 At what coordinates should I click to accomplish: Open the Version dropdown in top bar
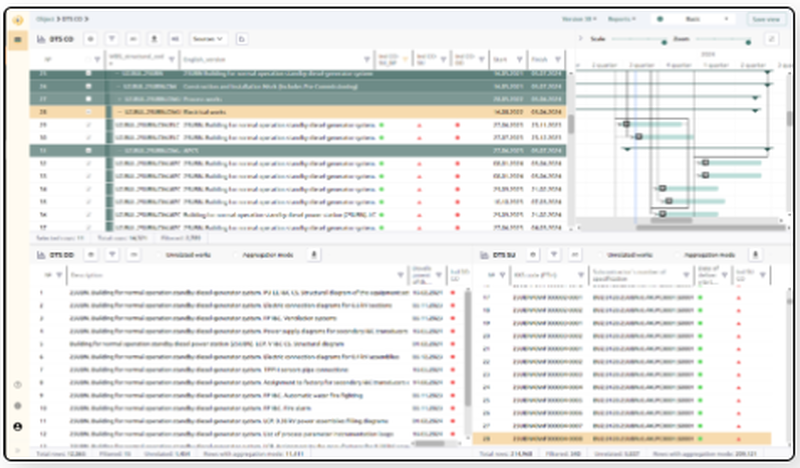pyautogui.click(x=579, y=18)
